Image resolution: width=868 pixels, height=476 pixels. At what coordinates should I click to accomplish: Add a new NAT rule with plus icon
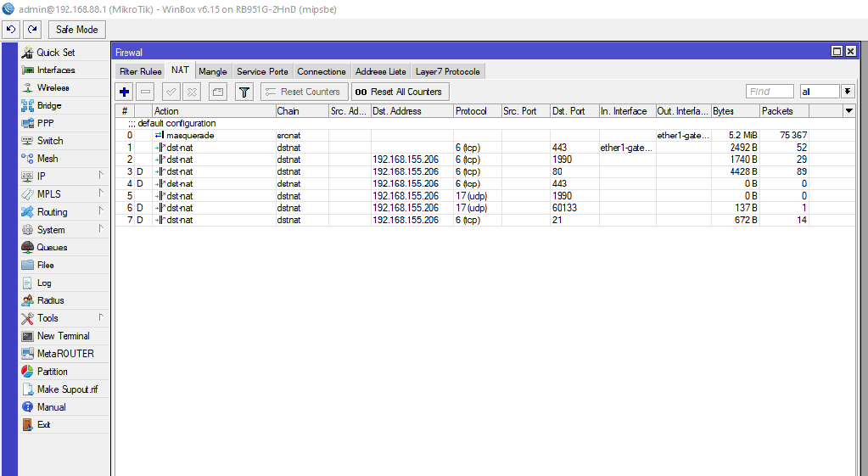click(x=125, y=92)
